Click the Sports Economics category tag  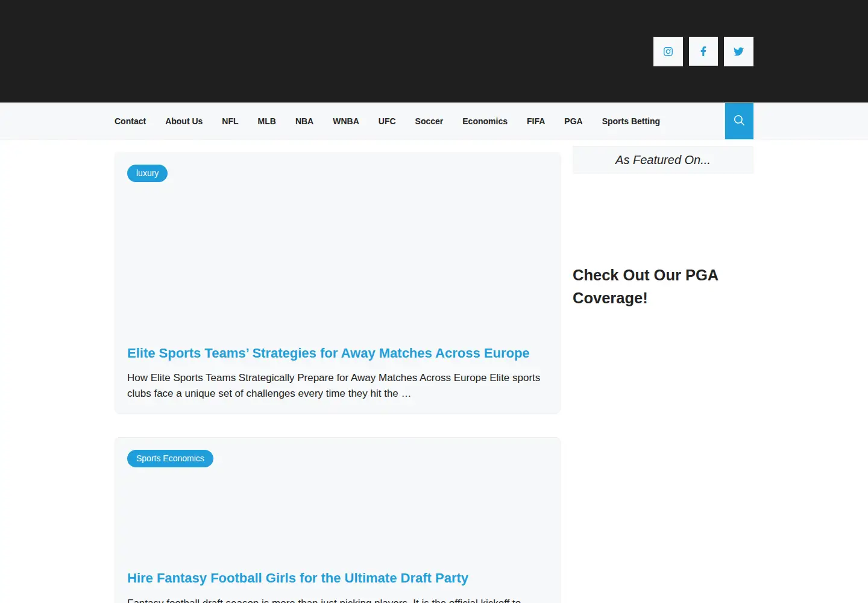170,458
